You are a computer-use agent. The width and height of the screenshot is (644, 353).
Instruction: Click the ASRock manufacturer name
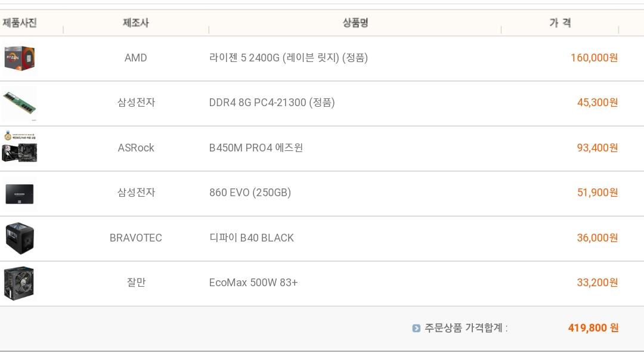136,148
